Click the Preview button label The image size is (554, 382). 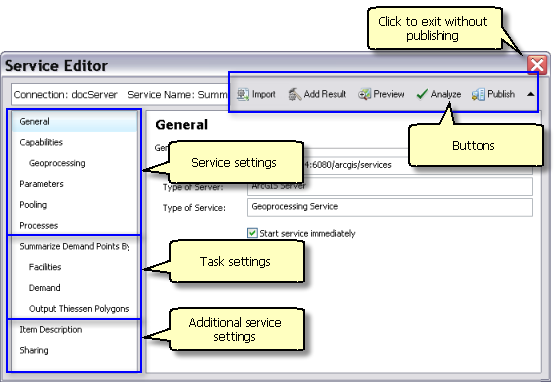coord(389,94)
